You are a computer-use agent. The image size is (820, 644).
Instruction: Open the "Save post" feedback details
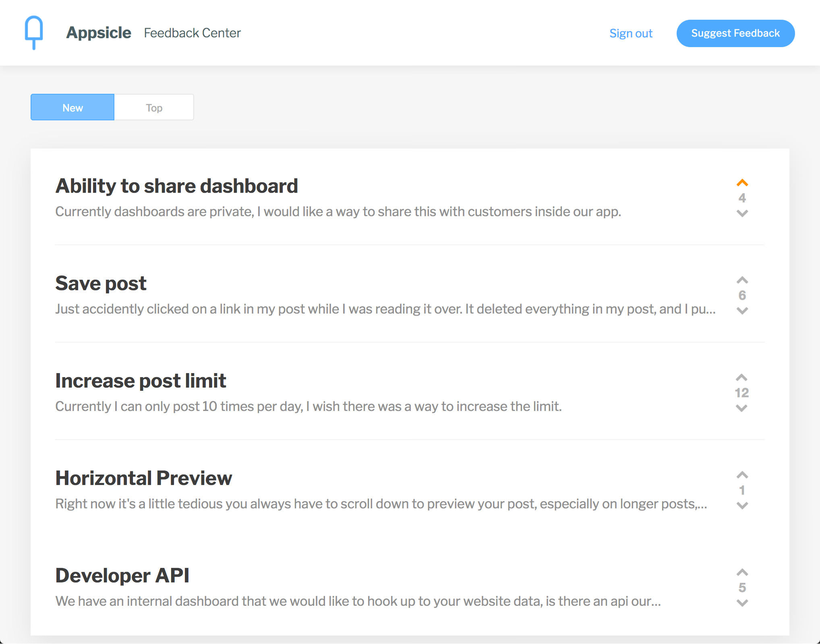point(101,283)
